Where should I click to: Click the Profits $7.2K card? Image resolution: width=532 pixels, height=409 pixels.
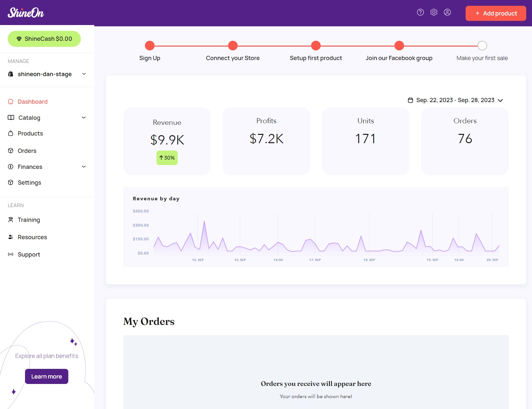pyautogui.click(x=266, y=141)
